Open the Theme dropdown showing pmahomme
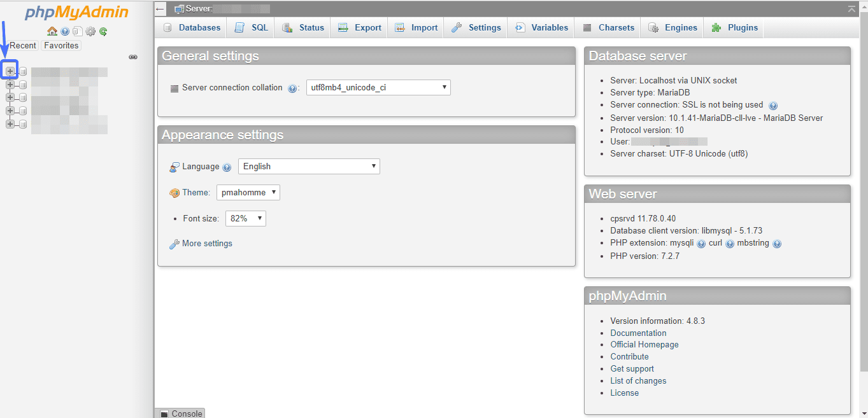Screen dimensions: 868x418 coord(248,193)
